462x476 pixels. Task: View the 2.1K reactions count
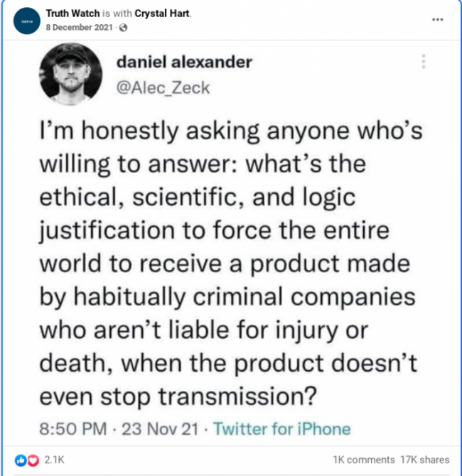point(55,460)
